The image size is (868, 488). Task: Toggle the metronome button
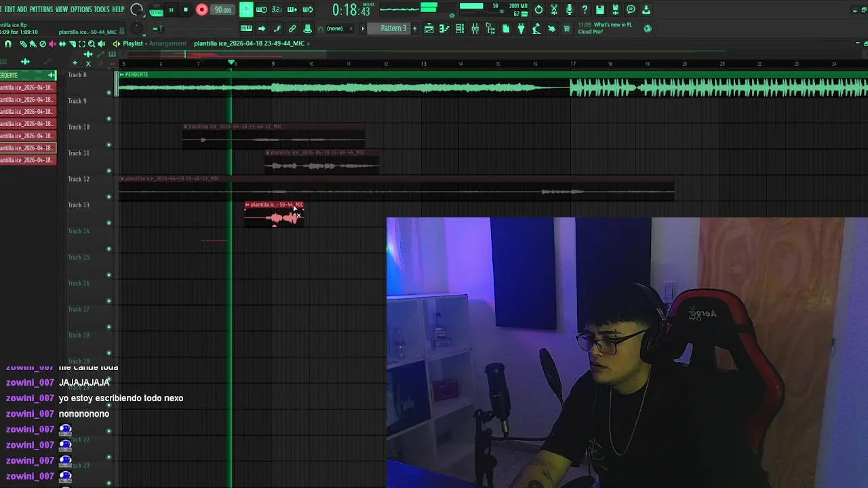point(246,9)
